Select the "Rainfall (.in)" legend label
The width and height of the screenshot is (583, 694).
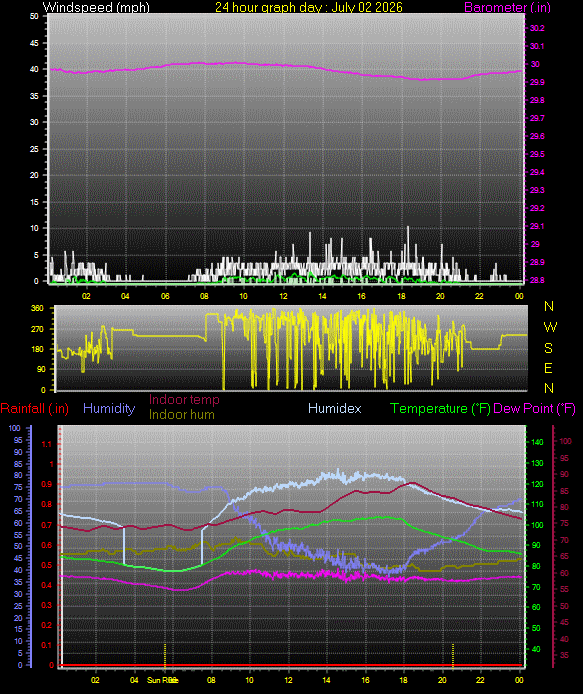35,408
